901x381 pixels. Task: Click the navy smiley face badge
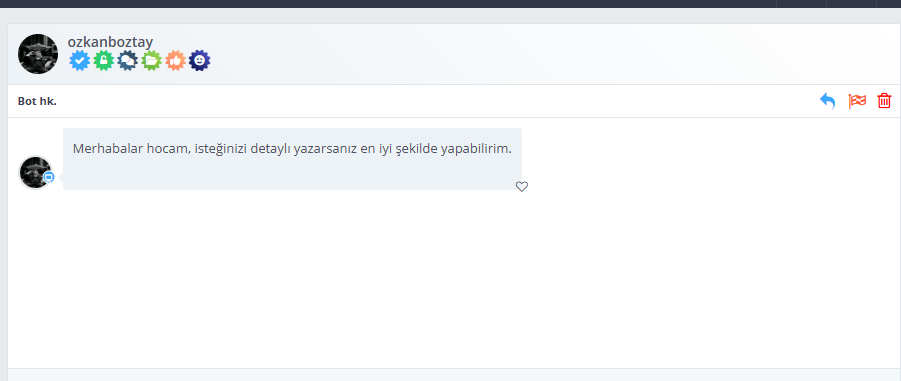(199, 60)
